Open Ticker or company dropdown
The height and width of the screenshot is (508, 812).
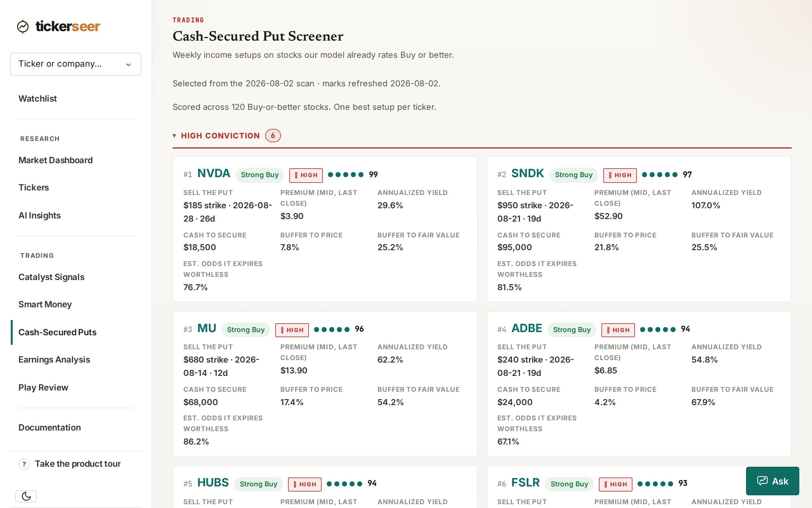76,64
